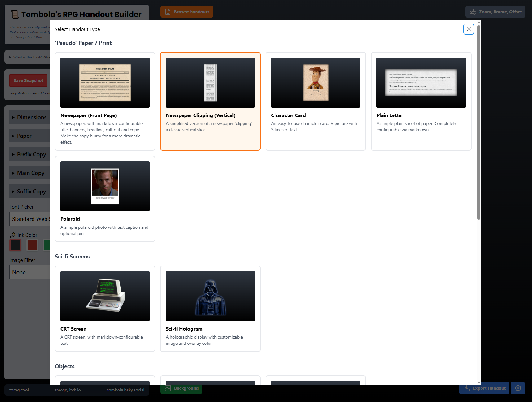
Task: Open the tombola.bsky.social link
Action: click(126, 390)
